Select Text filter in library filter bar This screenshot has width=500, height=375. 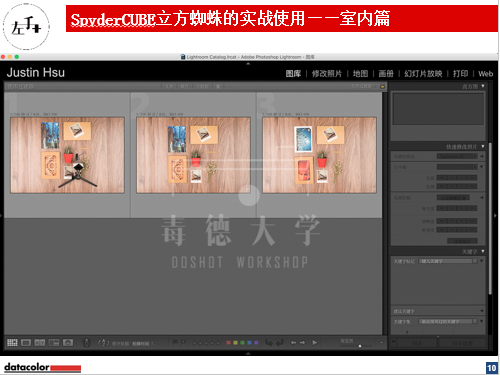click(x=169, y=86)
